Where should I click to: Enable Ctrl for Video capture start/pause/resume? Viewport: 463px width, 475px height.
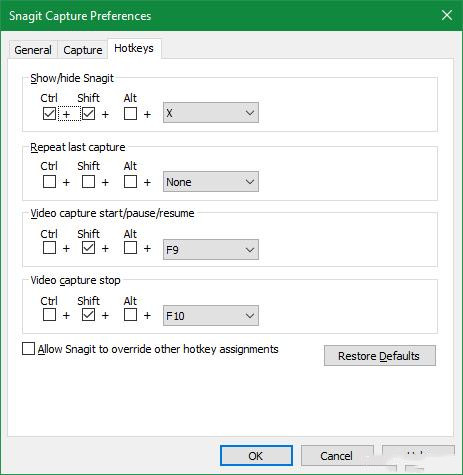tap(49, 248)
